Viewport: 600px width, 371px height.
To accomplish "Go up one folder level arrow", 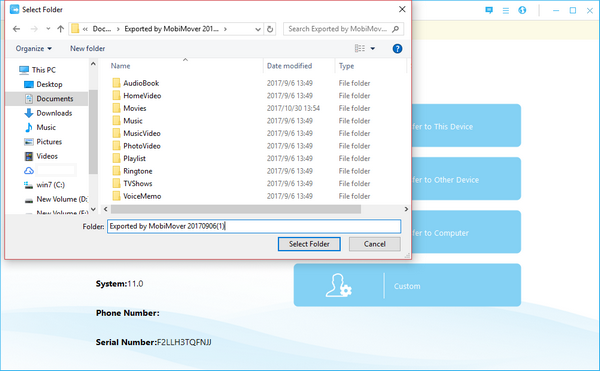I will tap(60, 29).
